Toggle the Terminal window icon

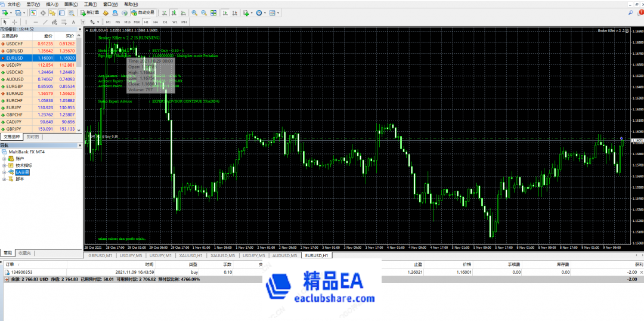click(x=61, y=13)
